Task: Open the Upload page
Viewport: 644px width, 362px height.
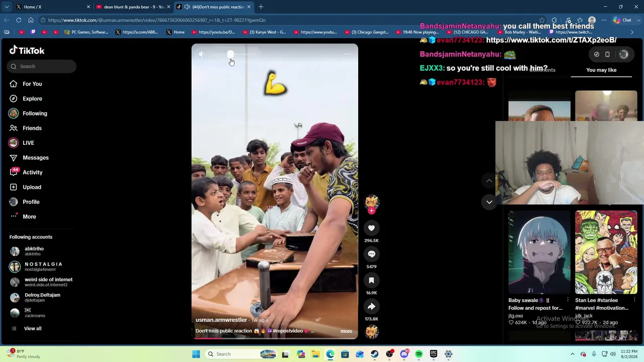Action: (x=26, y=187)
